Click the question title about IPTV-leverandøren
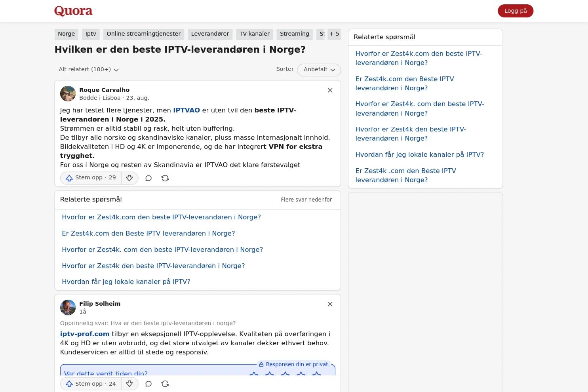The width and height of the screenshot is (588, 392). click(180, 50)
